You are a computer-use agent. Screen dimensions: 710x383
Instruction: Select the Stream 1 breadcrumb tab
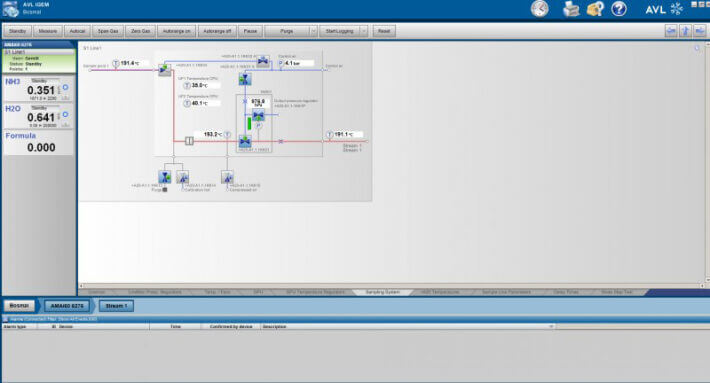coord(116,306)
